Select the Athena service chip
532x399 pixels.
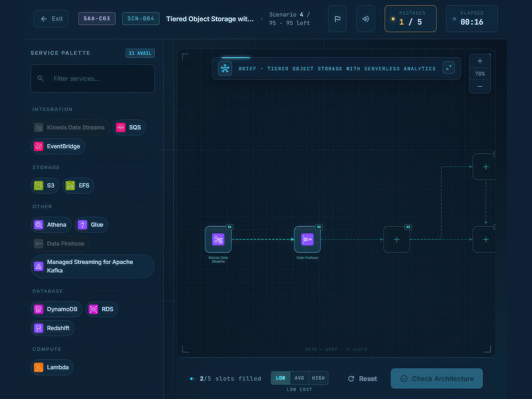click(x=51, y=225)
